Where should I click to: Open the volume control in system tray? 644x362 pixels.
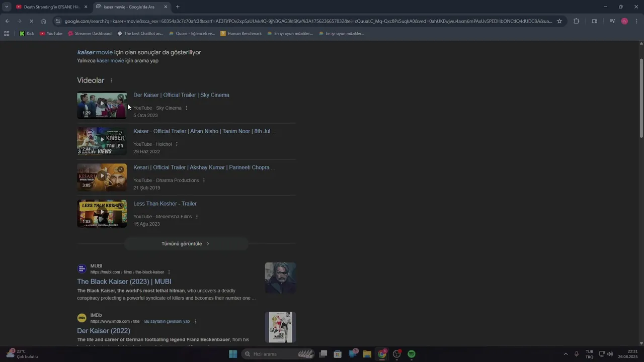[x=610, y=354]
